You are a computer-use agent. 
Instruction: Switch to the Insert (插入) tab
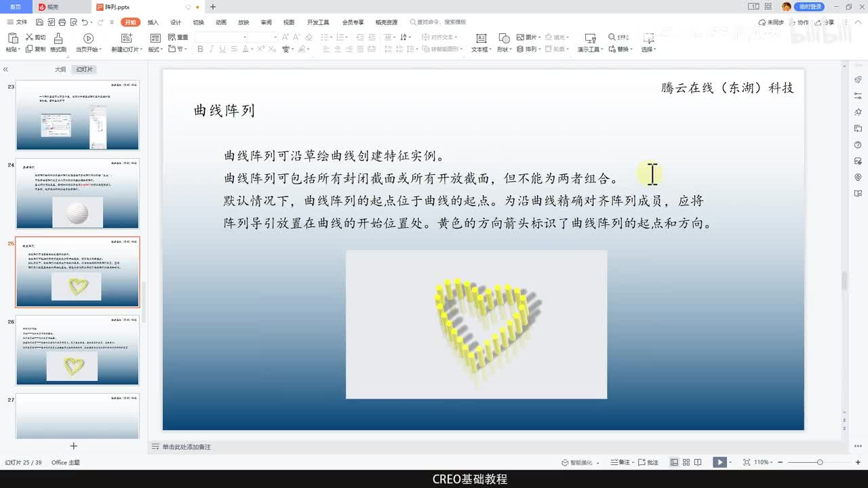click(153, 22)
